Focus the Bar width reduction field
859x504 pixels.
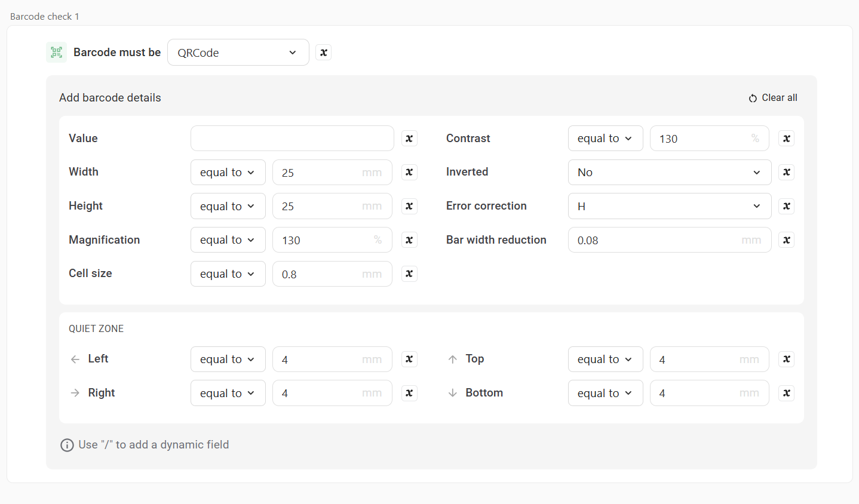[x=657, y=240]
